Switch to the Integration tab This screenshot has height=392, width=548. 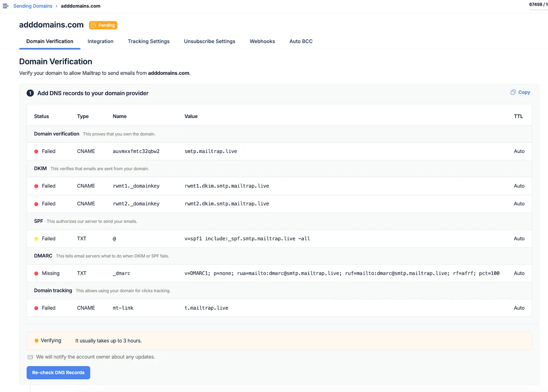tap(100, 41)
